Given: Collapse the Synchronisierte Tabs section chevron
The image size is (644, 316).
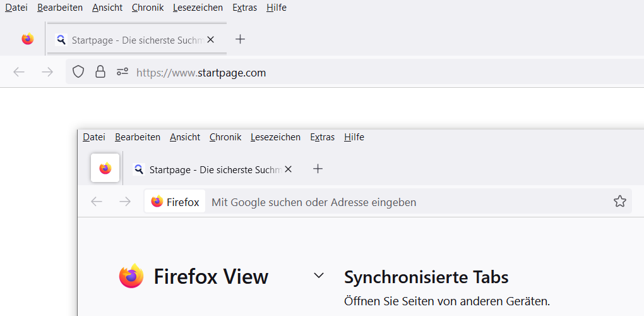Looking at the screenshot, I should (x=319, y=276).
